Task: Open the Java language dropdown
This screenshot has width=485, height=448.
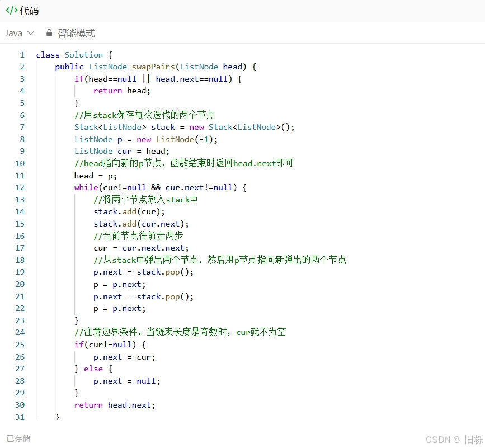Action: coord(19,33)
